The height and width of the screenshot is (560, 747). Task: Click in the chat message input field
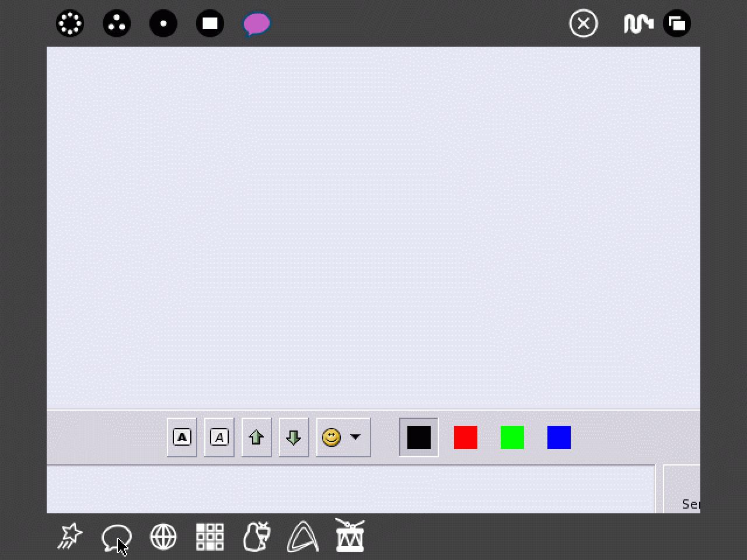pyautogui.click(x=351, y=489)
